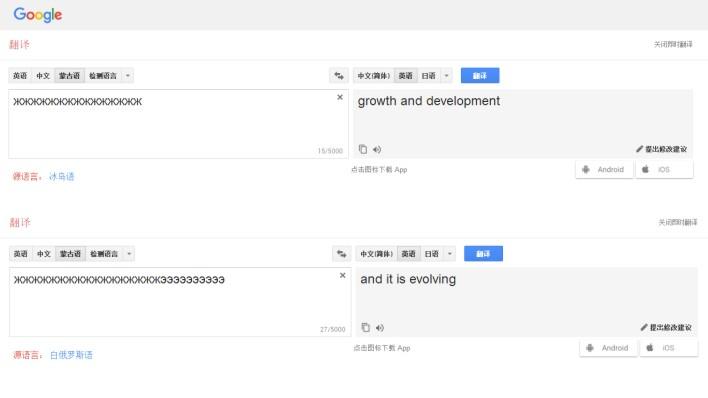Play audio for 'and it is evolving'
Viewport: 708px width, 398px height.
380,328
